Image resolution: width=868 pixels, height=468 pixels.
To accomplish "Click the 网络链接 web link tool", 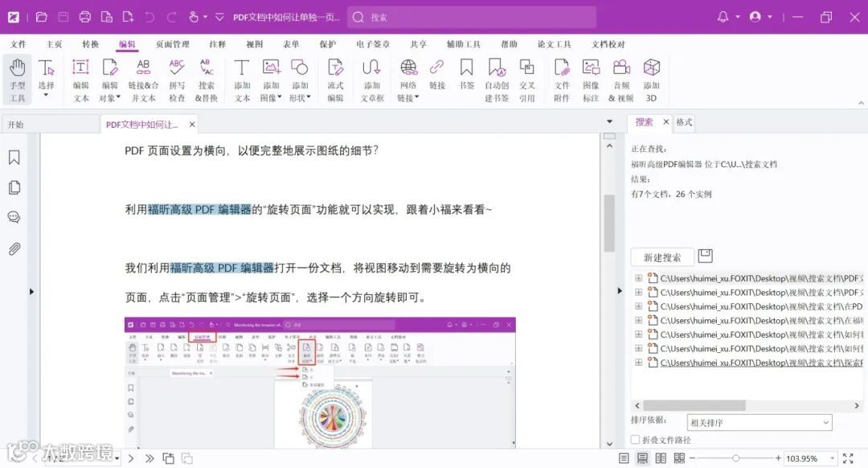I will coord(408,80).
